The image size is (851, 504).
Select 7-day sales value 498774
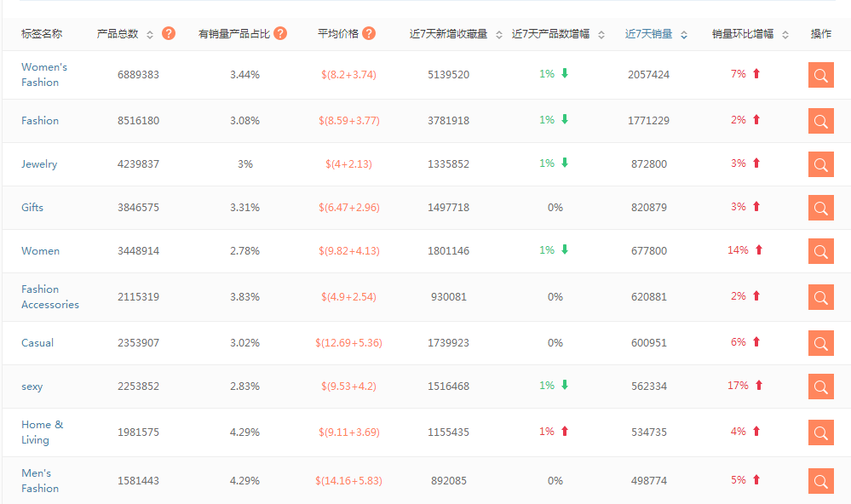[648, 481]
